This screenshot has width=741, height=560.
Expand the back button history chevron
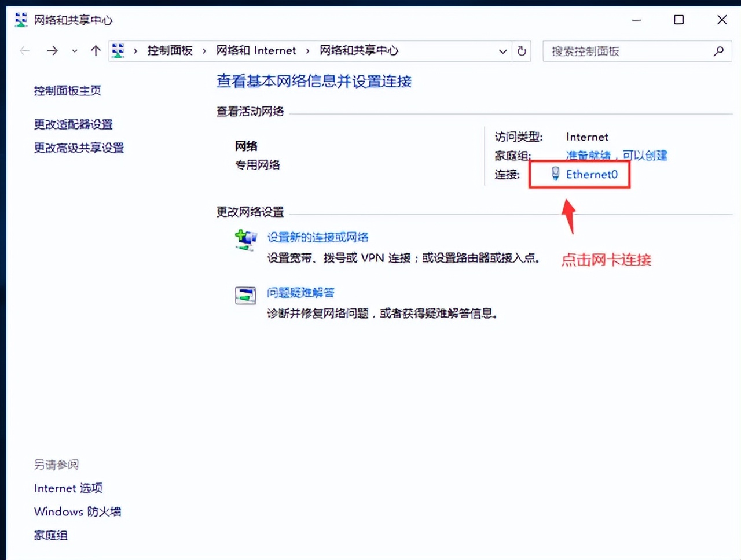click(x=74, y=51)
